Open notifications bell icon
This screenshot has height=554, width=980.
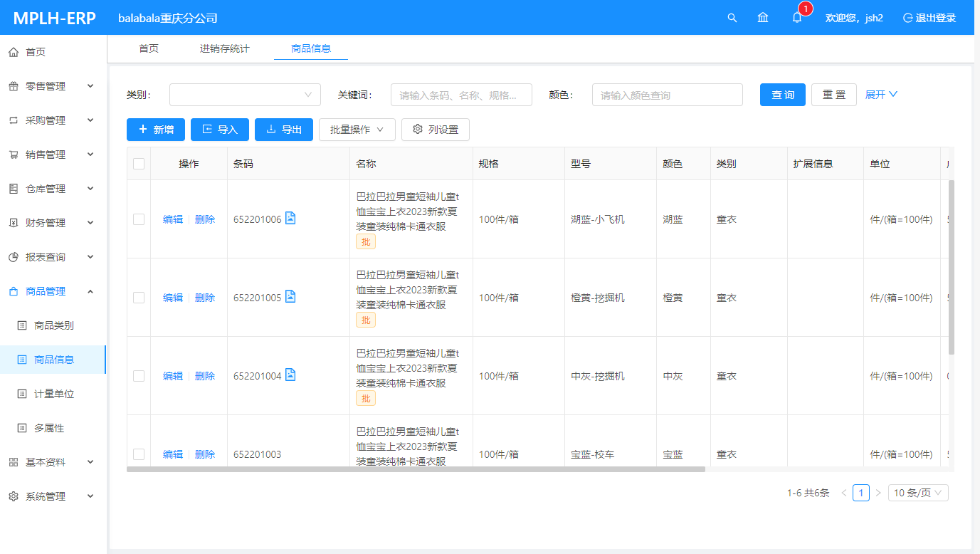797,18
